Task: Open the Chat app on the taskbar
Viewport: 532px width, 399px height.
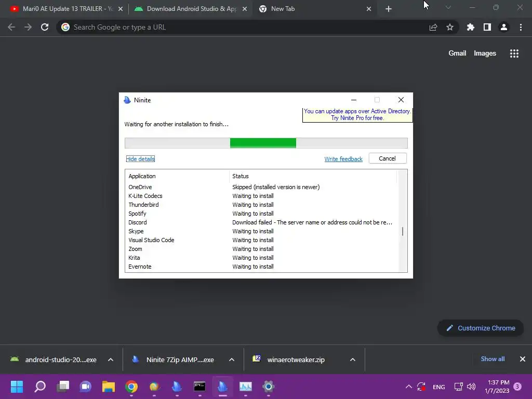Action: click(x=86, y=387)
